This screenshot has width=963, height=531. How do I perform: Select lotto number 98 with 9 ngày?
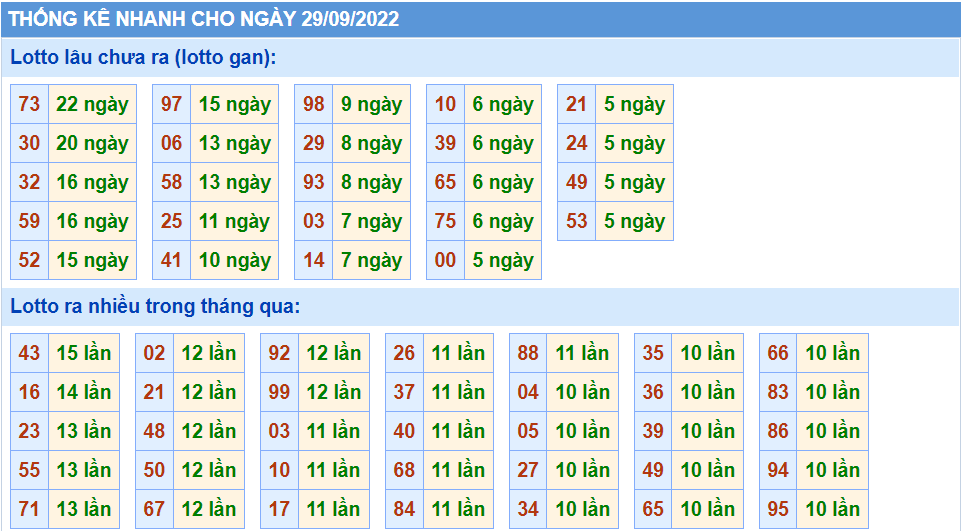click(x=314, y=104)
